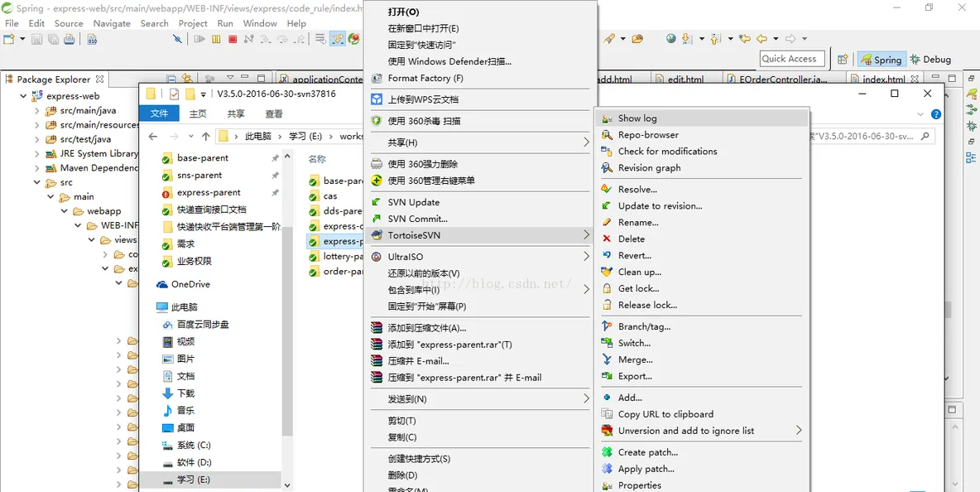This screenshot has width=980, height=492.
Task: Add to express-parent.rar archive
Action: click(480, 345)
